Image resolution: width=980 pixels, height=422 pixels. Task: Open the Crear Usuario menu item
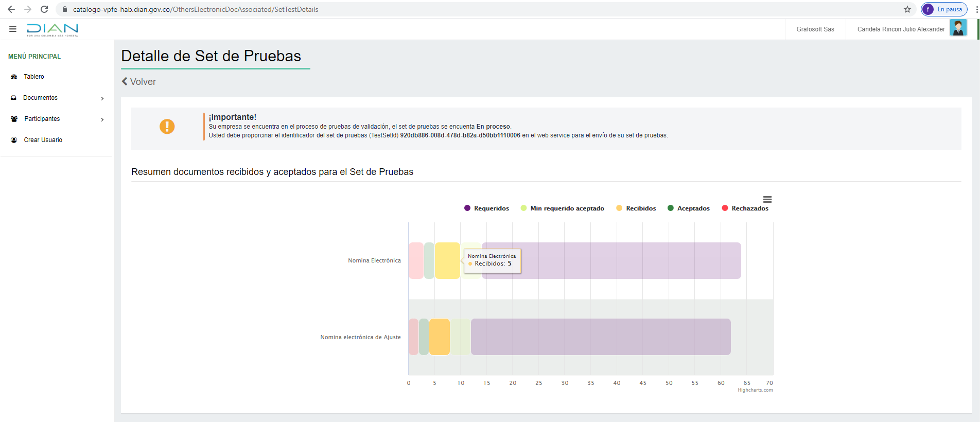point(43,140)
